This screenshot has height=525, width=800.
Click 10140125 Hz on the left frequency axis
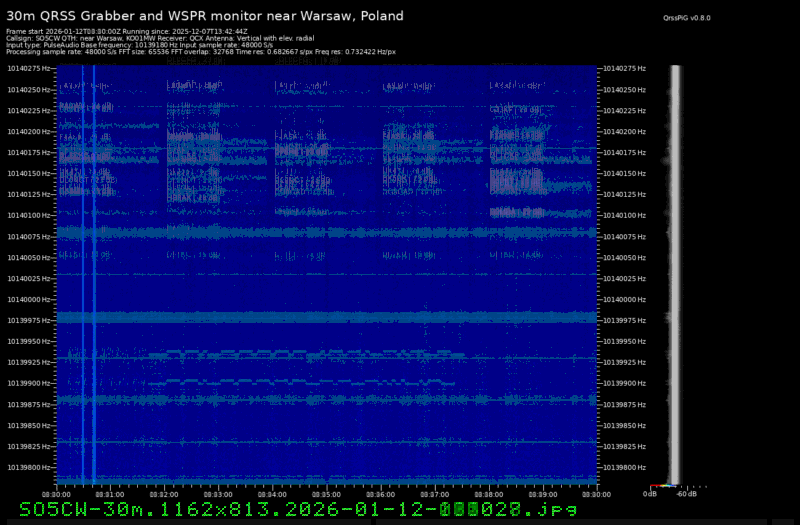29,194
